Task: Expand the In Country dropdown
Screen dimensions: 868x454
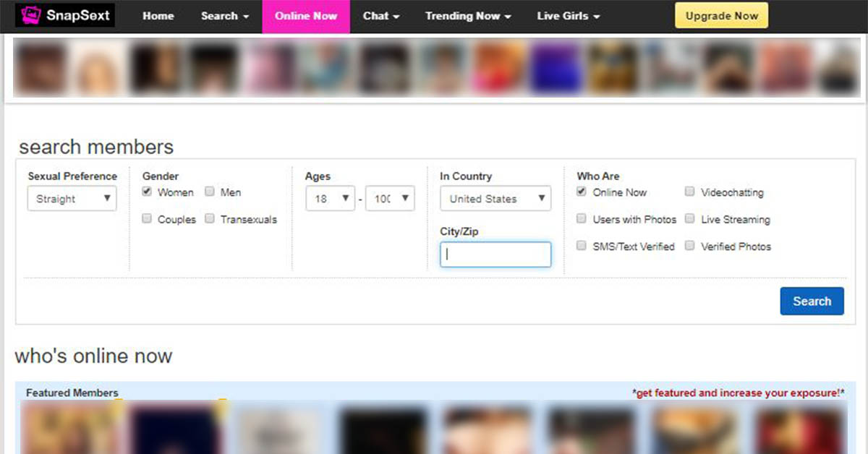Action: pos(495,199)
